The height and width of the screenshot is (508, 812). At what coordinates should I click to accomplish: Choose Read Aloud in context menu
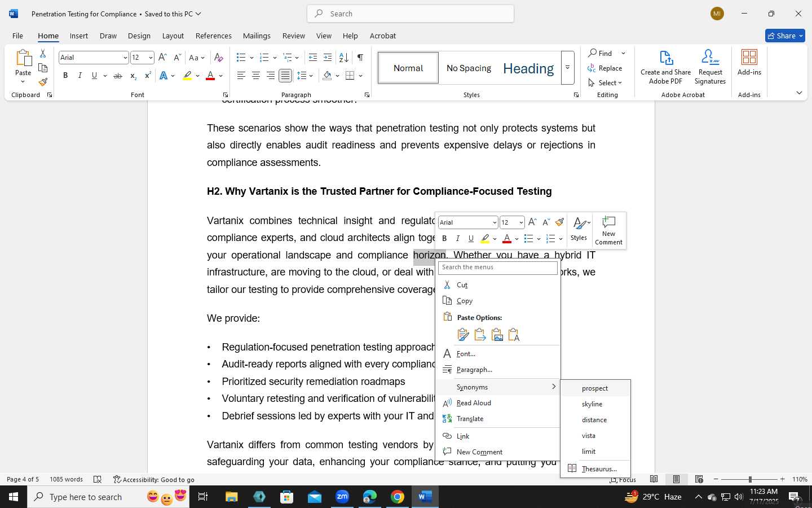[x=498, y=403]
